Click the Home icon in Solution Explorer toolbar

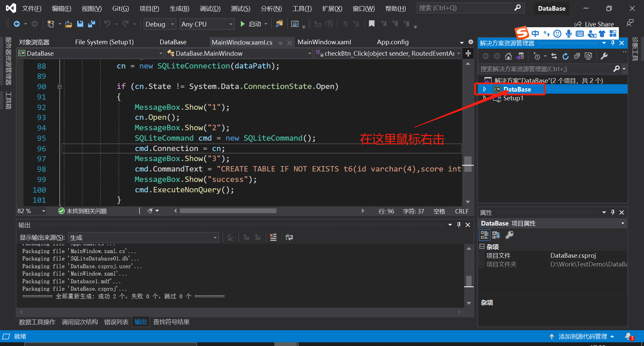(x=508, y=56)
